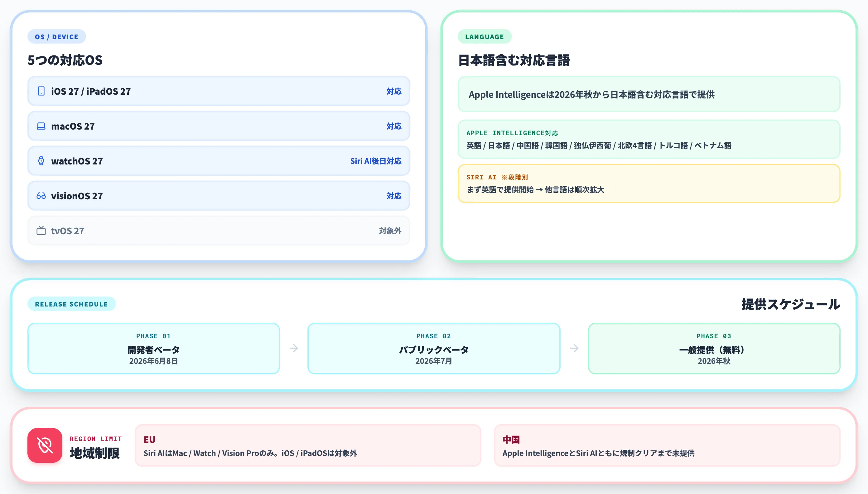The width and height of the screenshot is (868, 494).
Task: Click the LANGUAGE badge
Action: [485, 37]
